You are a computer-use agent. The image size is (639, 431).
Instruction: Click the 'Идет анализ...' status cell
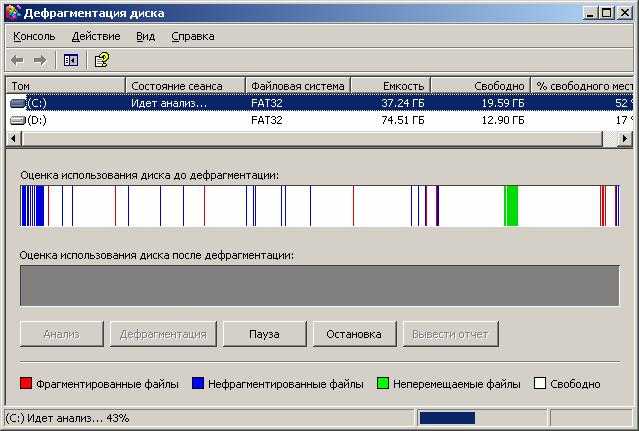tap(169, 103)
